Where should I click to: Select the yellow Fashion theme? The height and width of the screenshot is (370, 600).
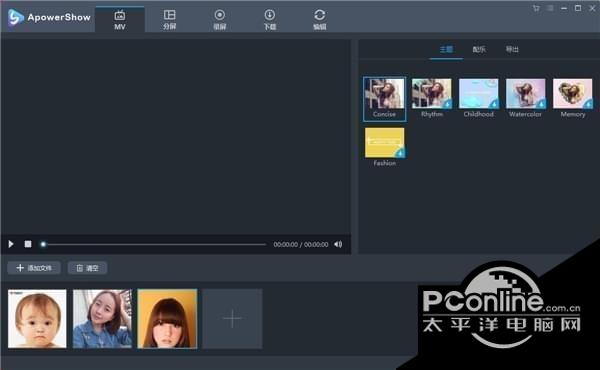[x=385, y=147]
